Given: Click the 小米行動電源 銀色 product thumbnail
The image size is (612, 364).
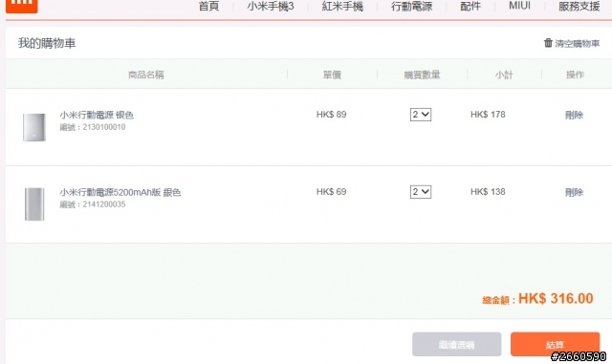Looking at the screenshot, I should tap(34, 127).
